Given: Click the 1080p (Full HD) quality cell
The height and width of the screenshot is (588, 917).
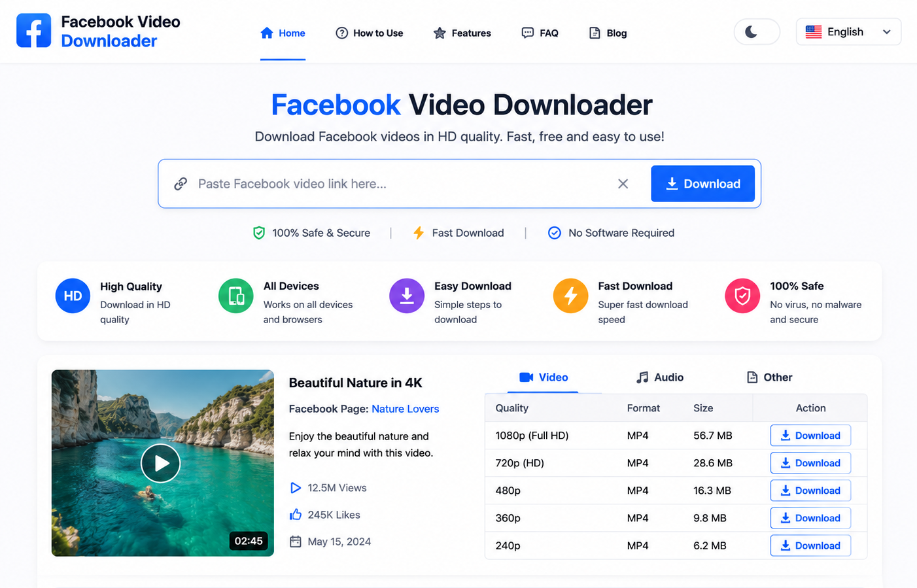Looking at the screenshot, I should [x=532, y=436].
